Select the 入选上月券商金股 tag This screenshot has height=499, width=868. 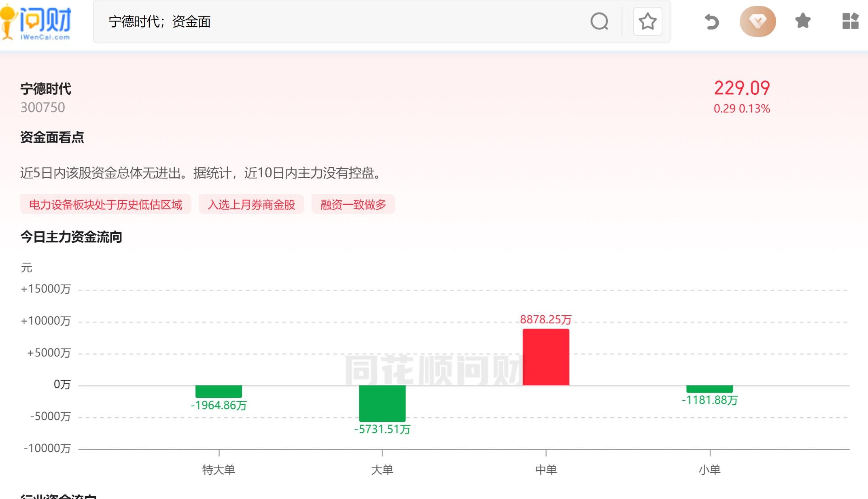[x=251, y=204]
